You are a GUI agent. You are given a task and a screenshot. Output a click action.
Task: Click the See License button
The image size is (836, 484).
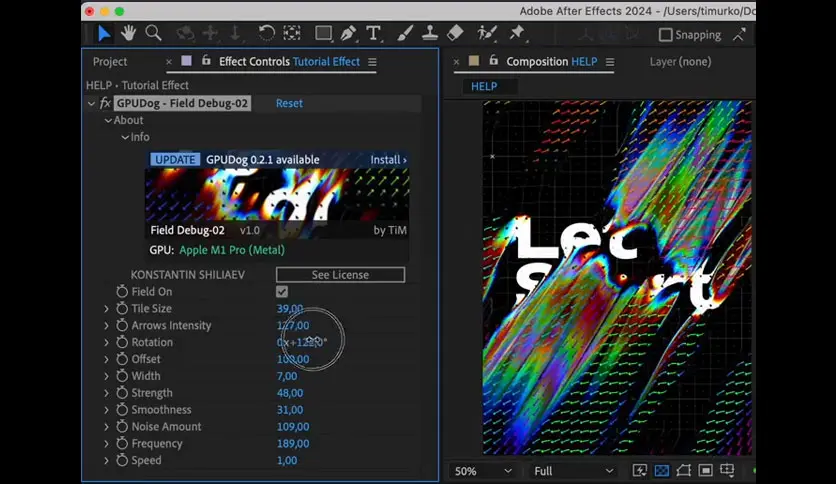(340, 275)
